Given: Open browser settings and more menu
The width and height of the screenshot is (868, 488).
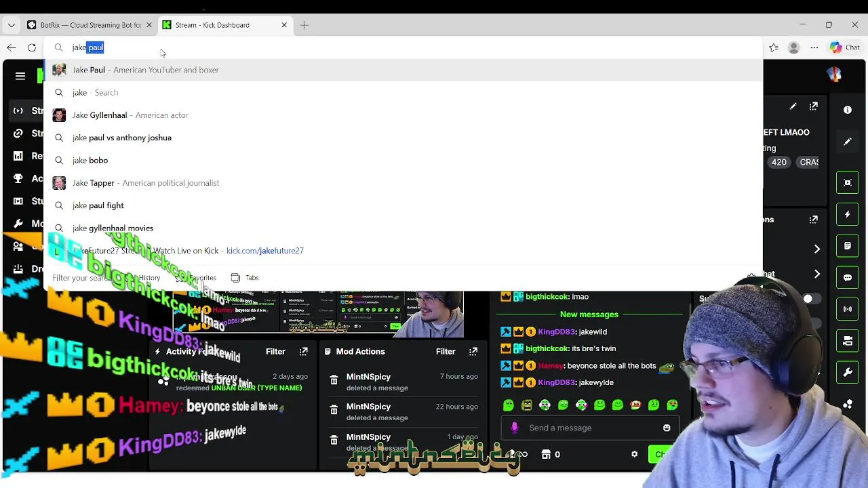Looking at the screenshot, I should pos(814,47).
